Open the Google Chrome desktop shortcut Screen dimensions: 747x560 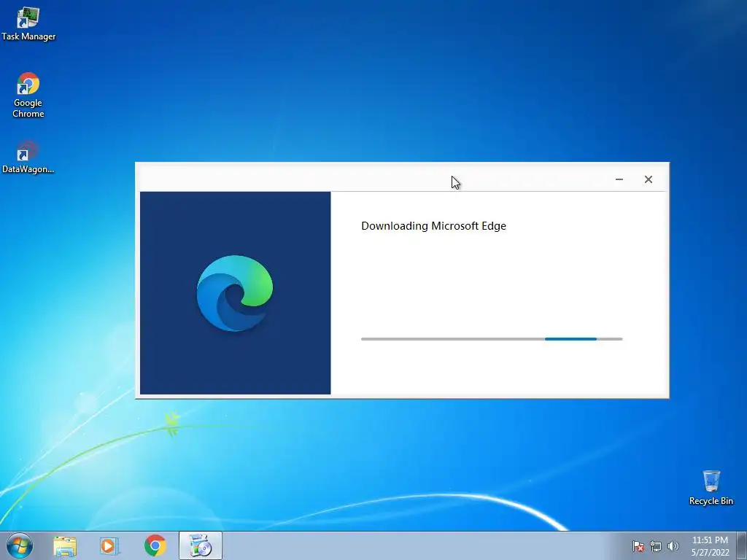[x=28, y=95]
